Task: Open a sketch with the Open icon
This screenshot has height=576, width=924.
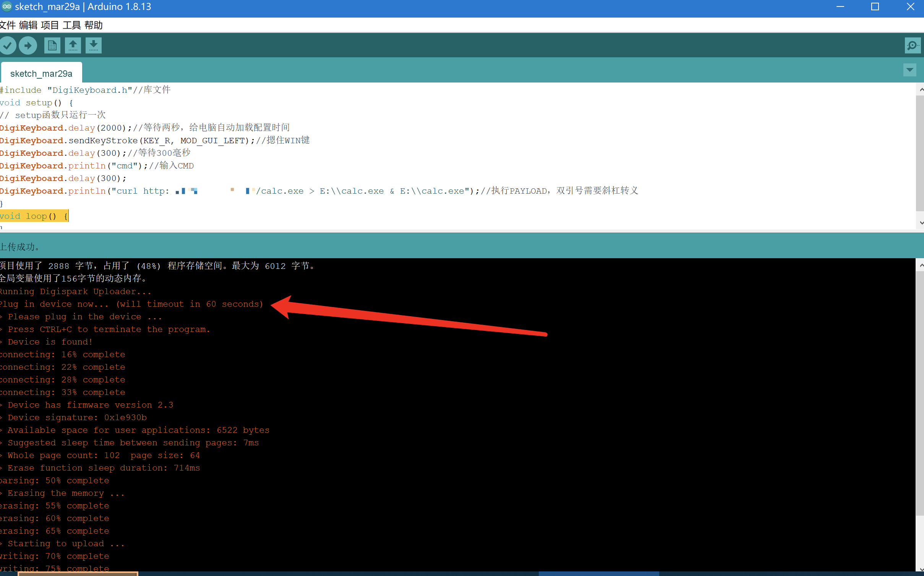Action: coord(73,45)
